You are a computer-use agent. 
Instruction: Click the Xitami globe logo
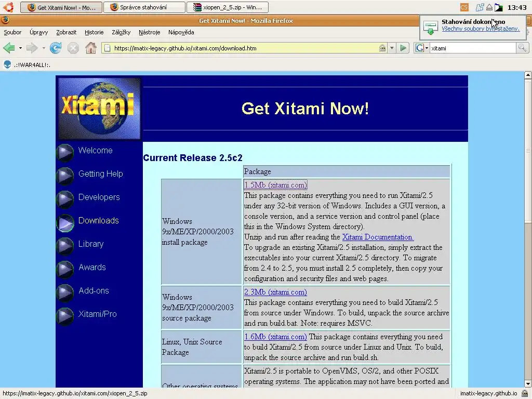[99, 108]
